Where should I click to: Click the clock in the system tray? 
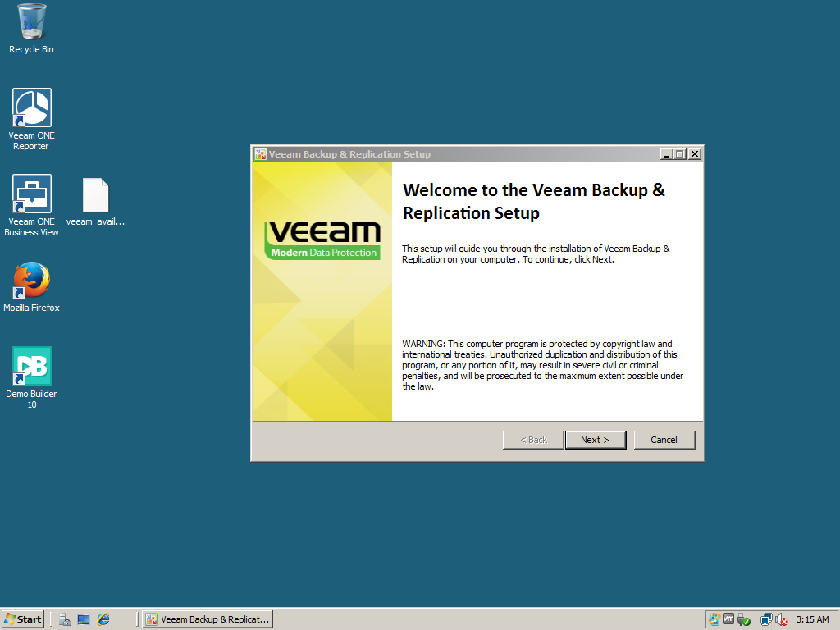pyautogui.click(x=812, y=619)
